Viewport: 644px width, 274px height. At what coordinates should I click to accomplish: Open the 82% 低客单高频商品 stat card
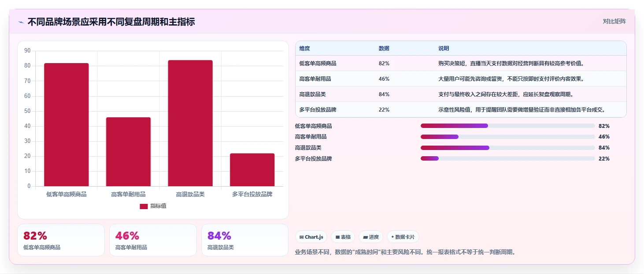point(61,240)
